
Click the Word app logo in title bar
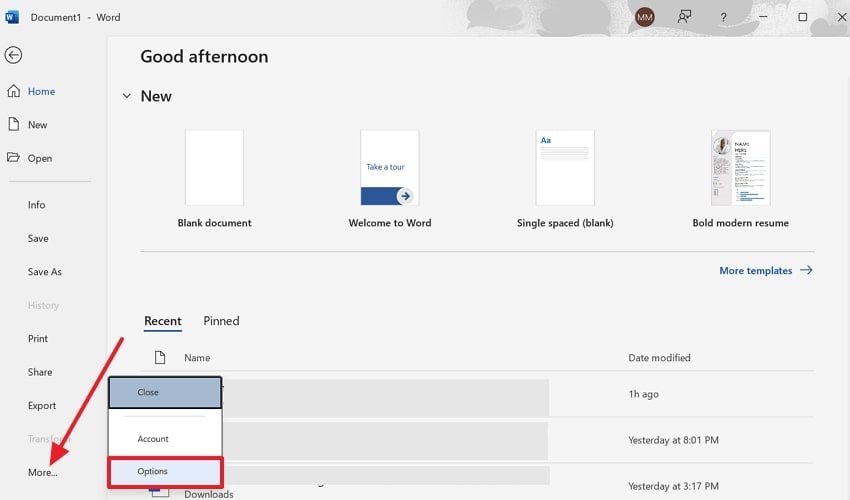click(12, 17)
